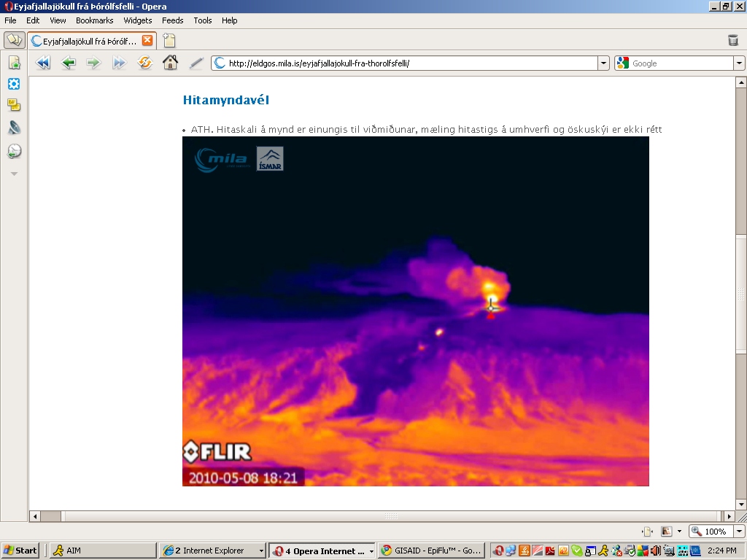Open the Windows Start menu

(20, 551)
